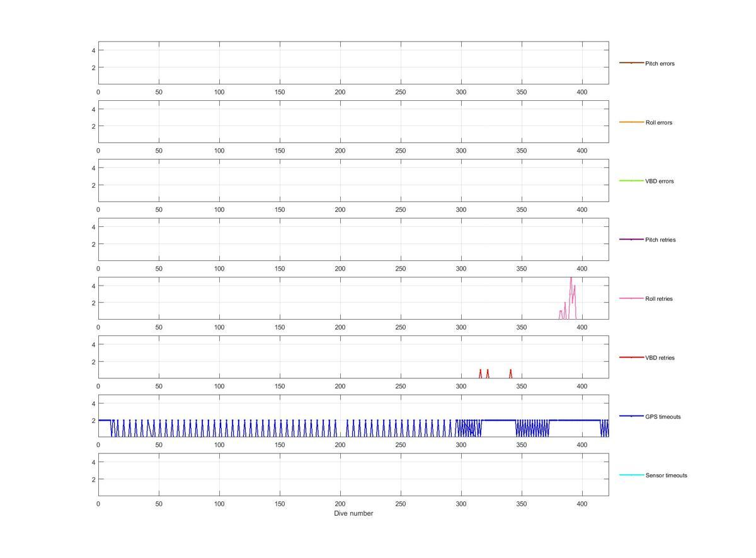Click the pink Roll retries legend line
This screenshot has width=756, height=558.
[x=631, y=298]
